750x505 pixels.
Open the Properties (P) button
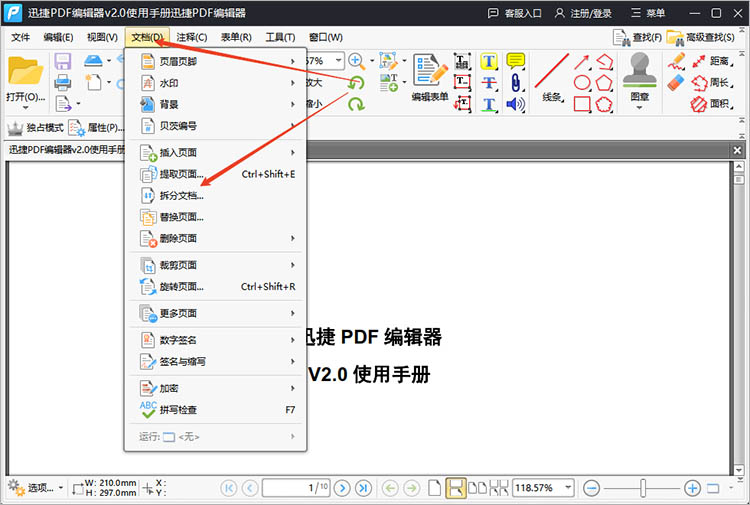(x=96, y=128)
